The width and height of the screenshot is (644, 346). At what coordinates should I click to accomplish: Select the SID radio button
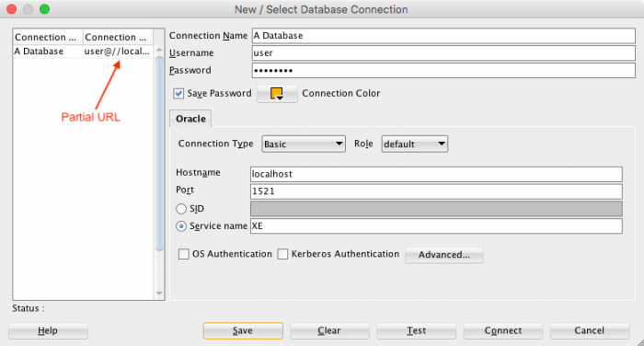[181, 209]
